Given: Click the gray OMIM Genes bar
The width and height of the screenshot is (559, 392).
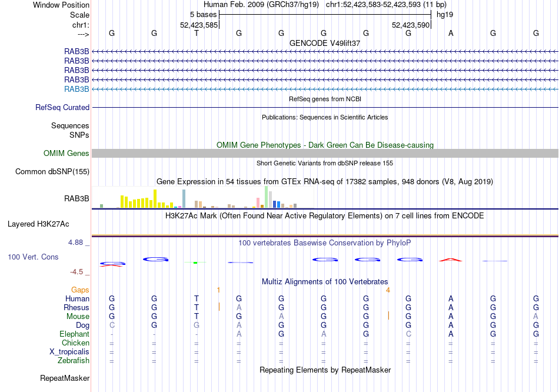Looking at the screenshot, I should (325, 154).
